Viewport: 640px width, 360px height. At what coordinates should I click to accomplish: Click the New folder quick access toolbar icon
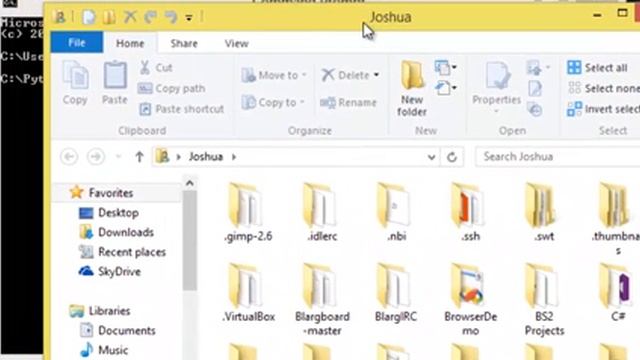[109, 17]
